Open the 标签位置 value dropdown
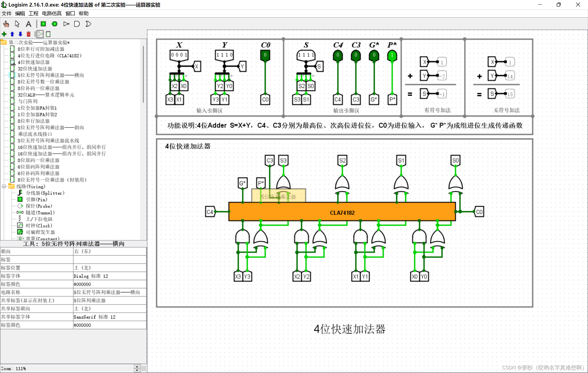 pyautogui.click(x=109, y=268)
